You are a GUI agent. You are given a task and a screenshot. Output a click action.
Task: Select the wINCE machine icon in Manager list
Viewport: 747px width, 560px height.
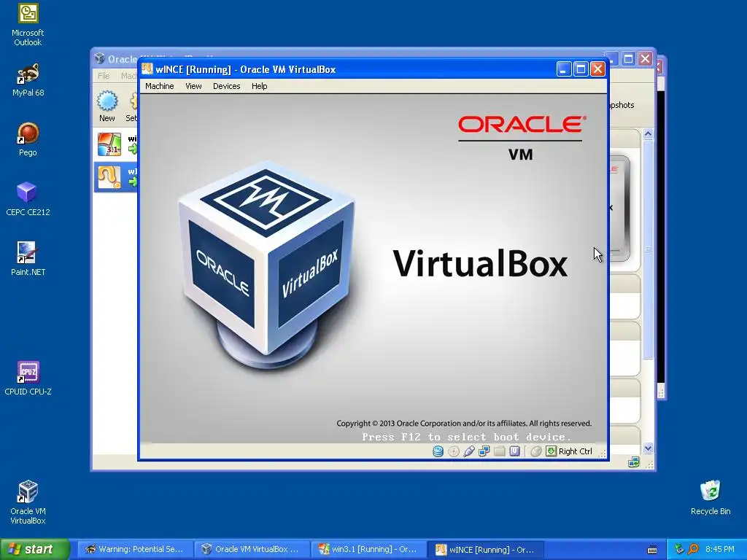(109, 177)
